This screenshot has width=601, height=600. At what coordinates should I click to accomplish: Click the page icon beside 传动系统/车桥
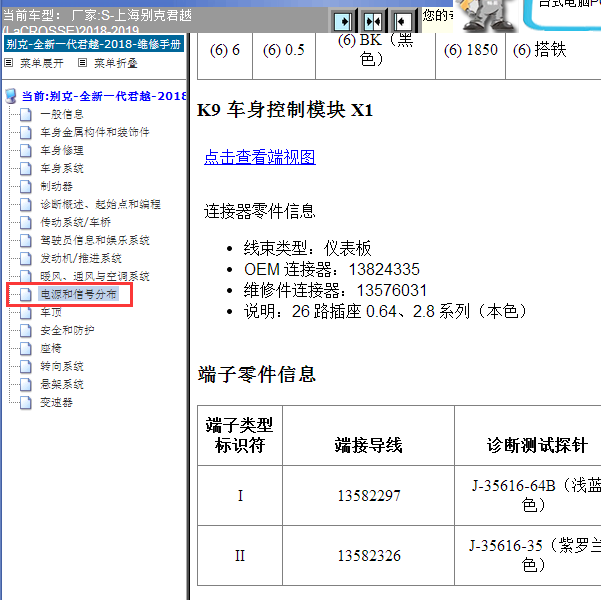(x=26, y=222)
